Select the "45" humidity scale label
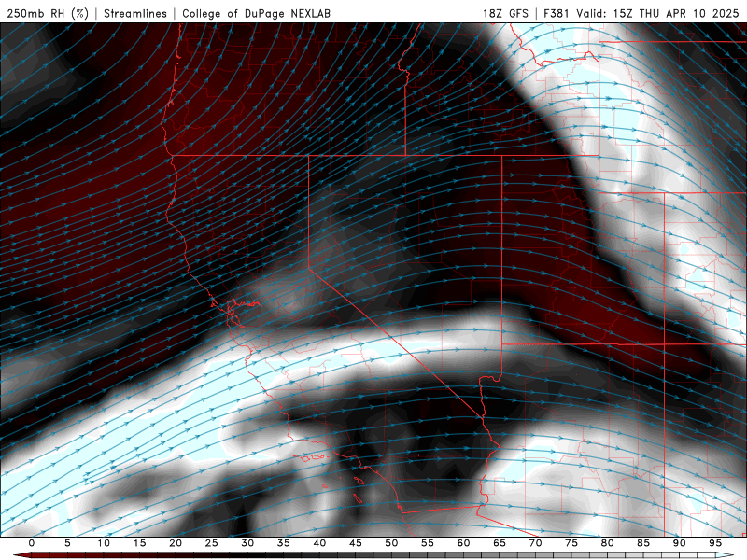The width and height of the screenshot is (747, 560). pyautogui.click(x=356, y=543)
